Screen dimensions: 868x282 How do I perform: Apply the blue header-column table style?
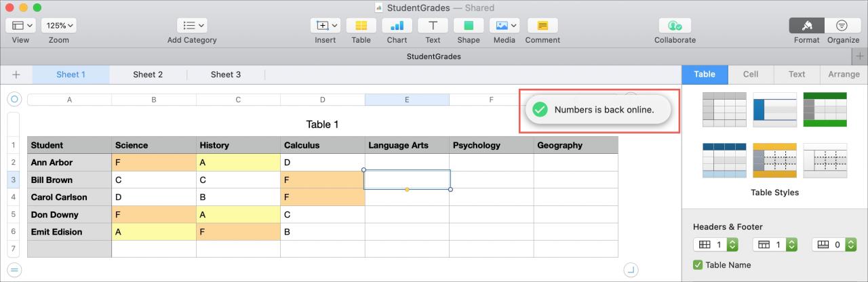point(774,110)
